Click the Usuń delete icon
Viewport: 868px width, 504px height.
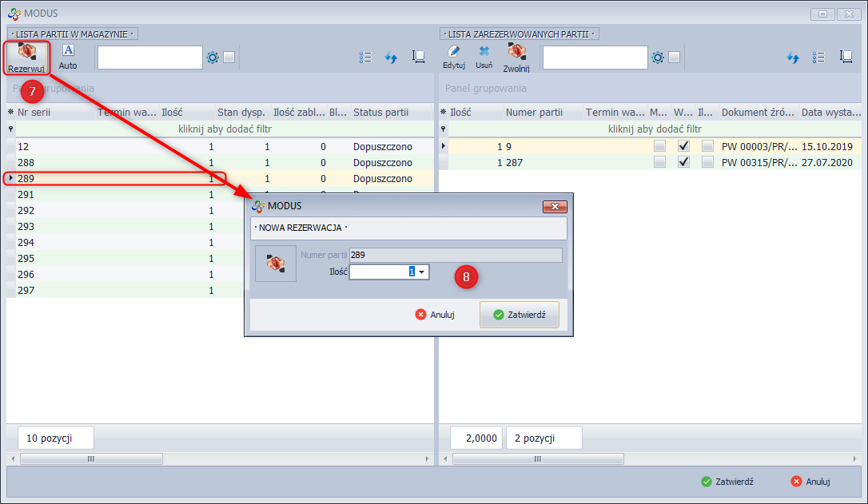(484, 56)
